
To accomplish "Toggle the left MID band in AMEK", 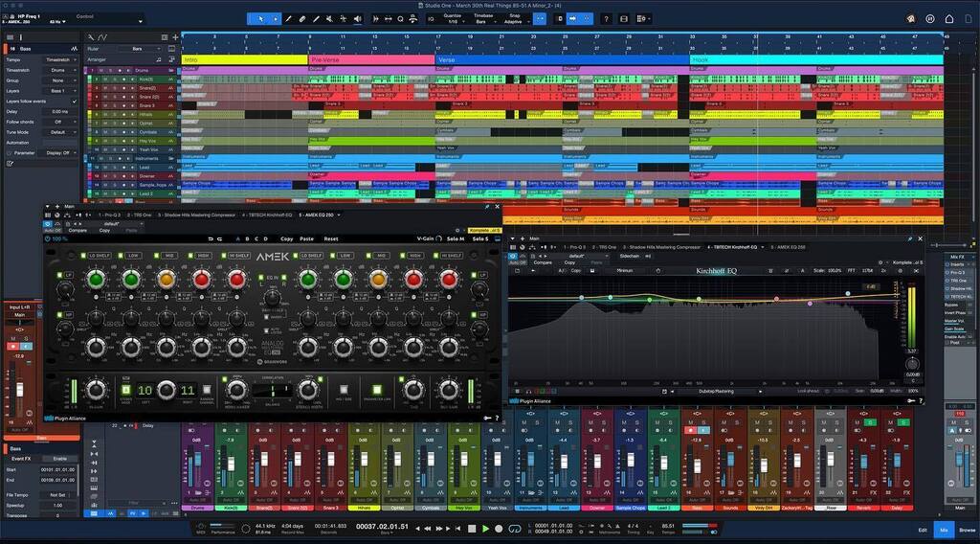I will point(156,255).
